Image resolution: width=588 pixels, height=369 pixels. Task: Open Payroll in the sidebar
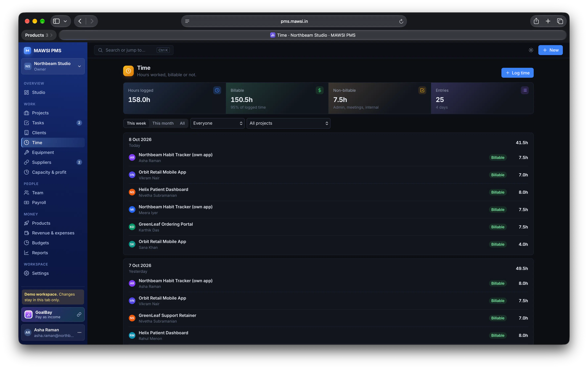coord(53,202)
